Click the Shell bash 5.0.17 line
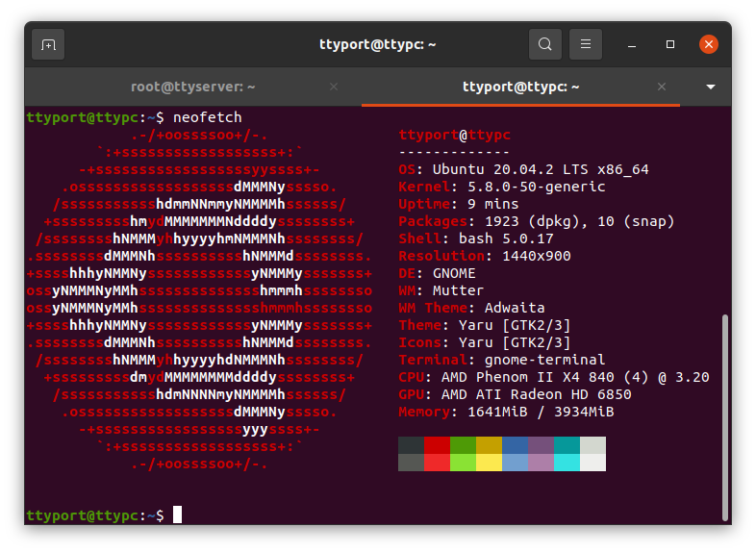The image size is (756, 552). tap(476, 239)
